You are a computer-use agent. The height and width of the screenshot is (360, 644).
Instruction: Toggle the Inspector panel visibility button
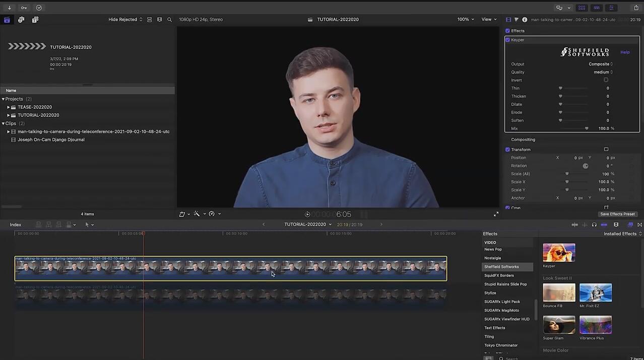611,8
